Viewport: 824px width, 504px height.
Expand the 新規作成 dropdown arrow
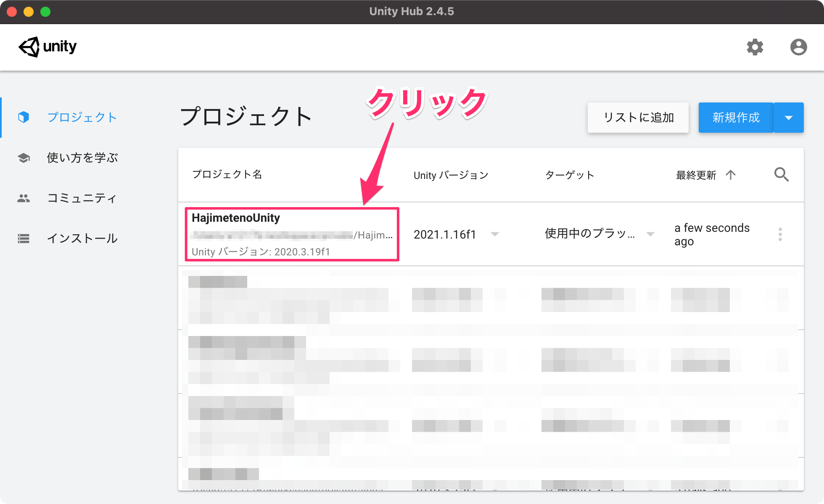(789, 118)
